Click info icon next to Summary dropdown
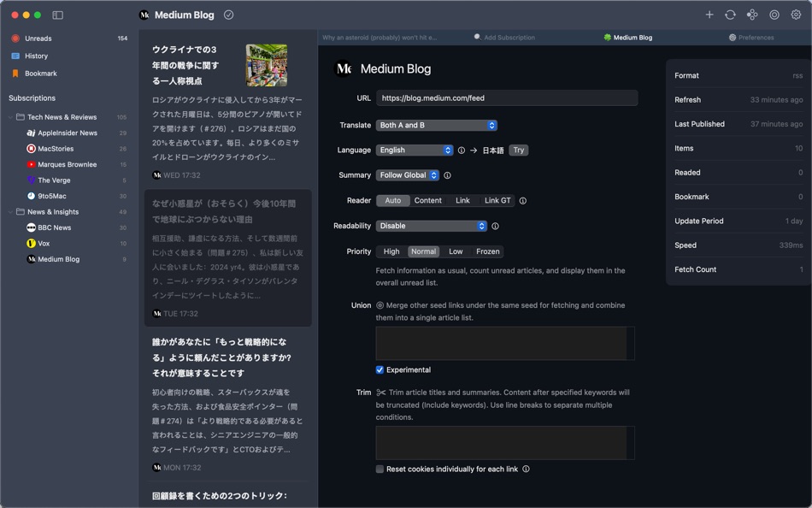812x508 pixels. [447, 175]
